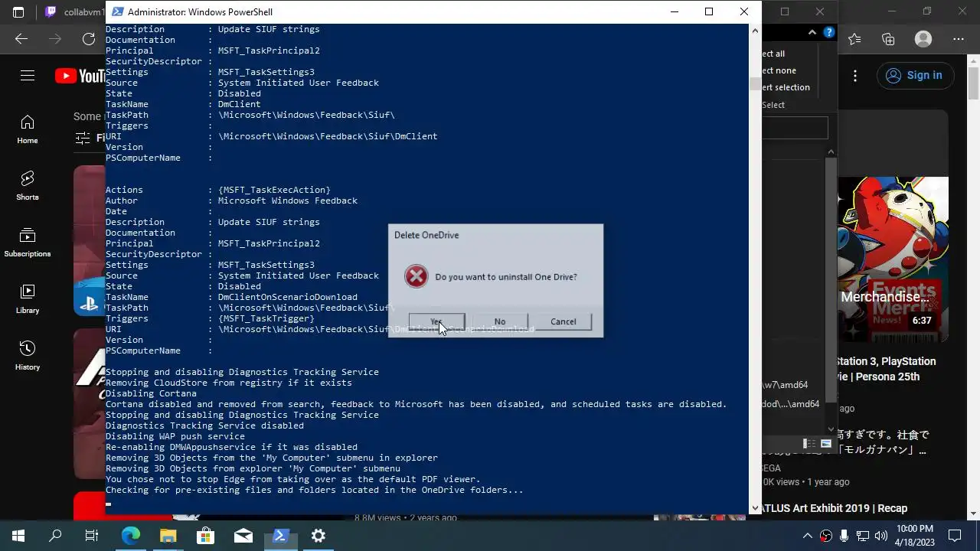Open Edge tab actions menu
Screen dimensions: 980x551
pyautogui.click(x=18, y=11)
